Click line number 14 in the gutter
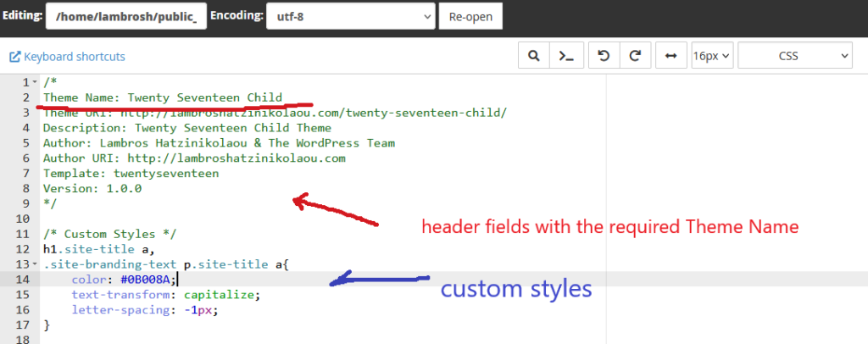The height and width of the screenshot is (344, 868). [x=22, y=280]
